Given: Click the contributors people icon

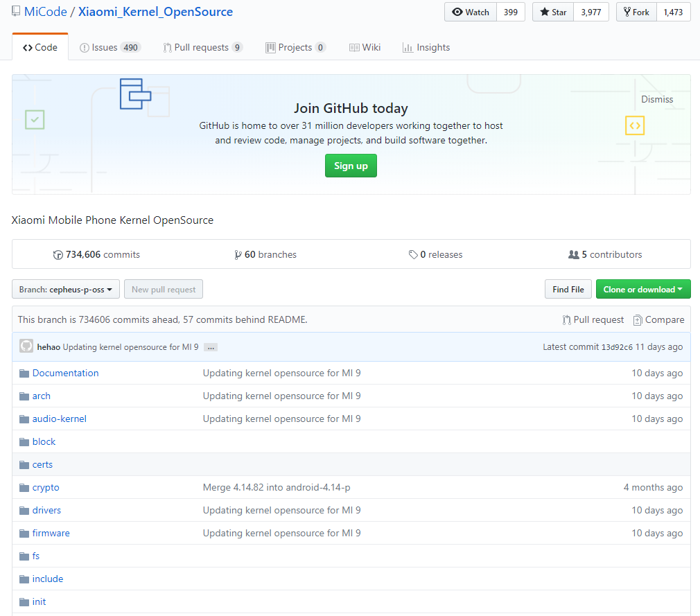Looking at the screenshot, I should (573, 254).
